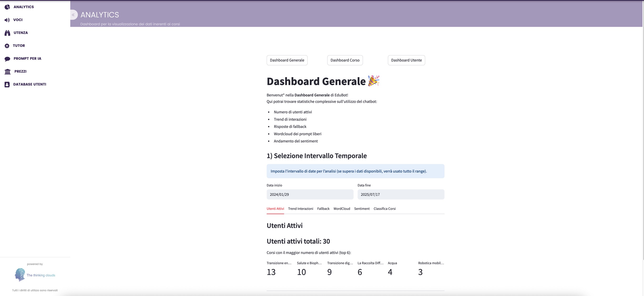644x296 pixels.
Task: Click the Prompt per IA speech bubble icon
Action: (x=7, y=59)
